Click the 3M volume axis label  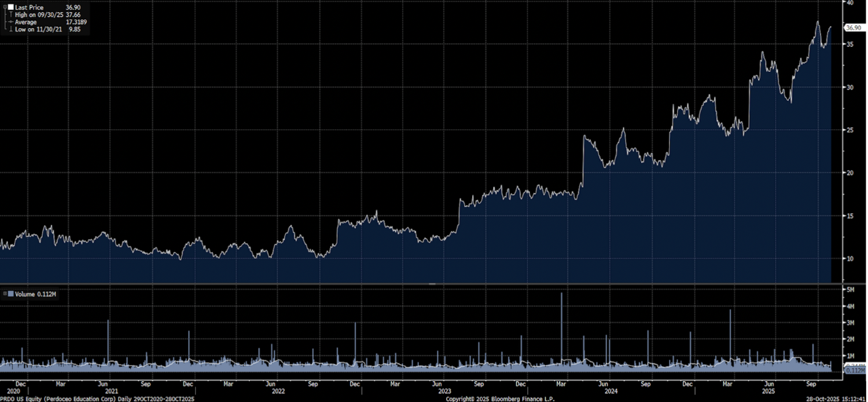click(x=851, y=323)
